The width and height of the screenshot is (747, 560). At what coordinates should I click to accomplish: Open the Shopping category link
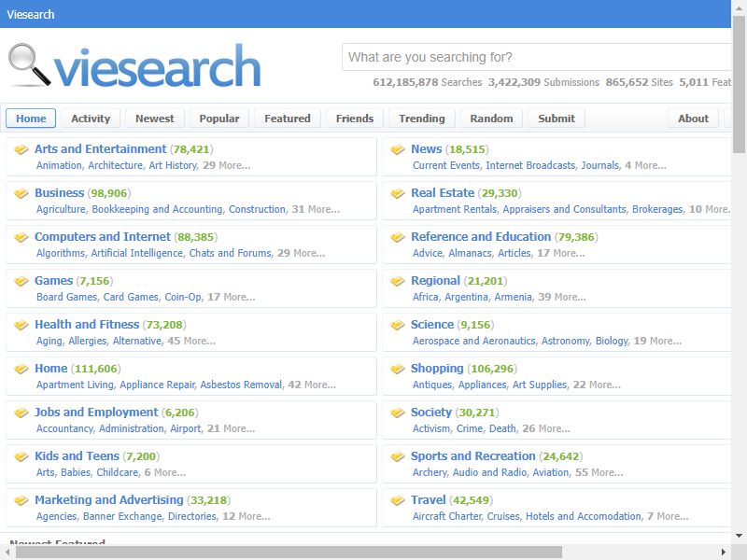(437, 368)
